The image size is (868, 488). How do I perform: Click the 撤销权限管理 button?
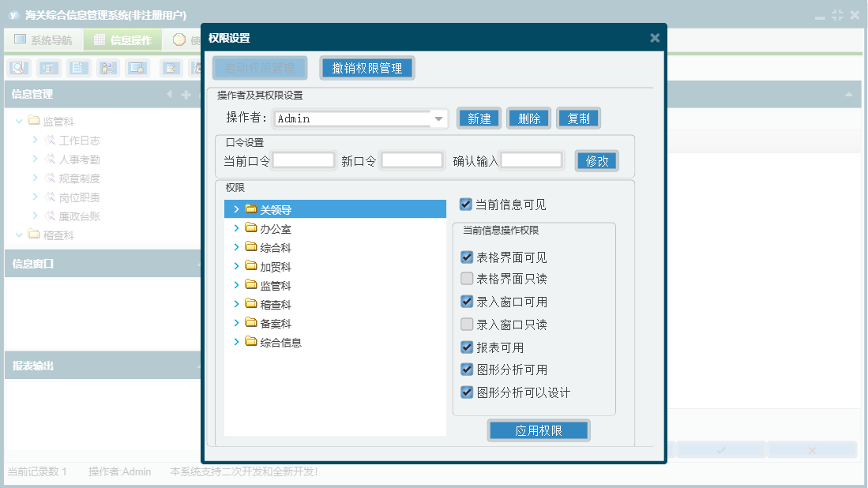[367, 68]
